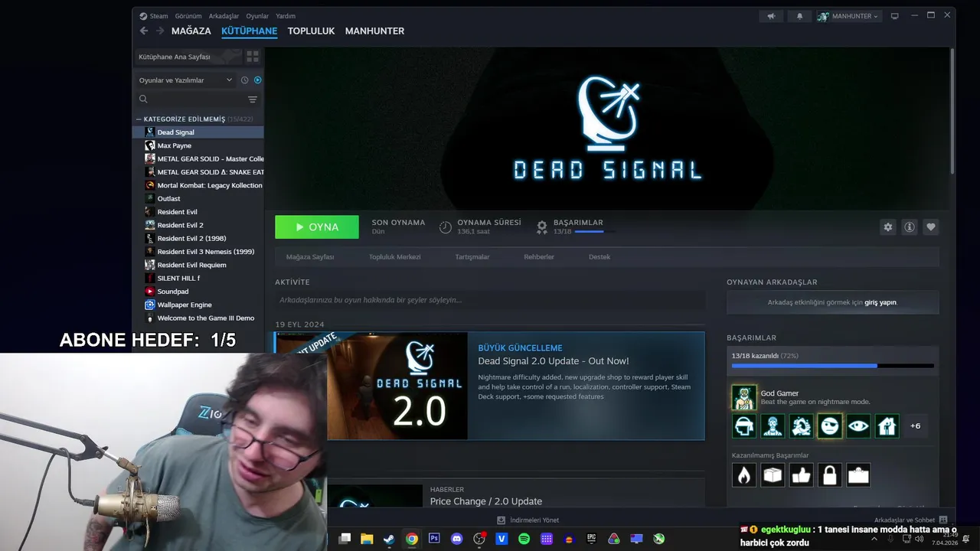Open the announcements megaphone icon
This screenshot has width=980, height=551.
pyautogui.click(x=772, y=16)
